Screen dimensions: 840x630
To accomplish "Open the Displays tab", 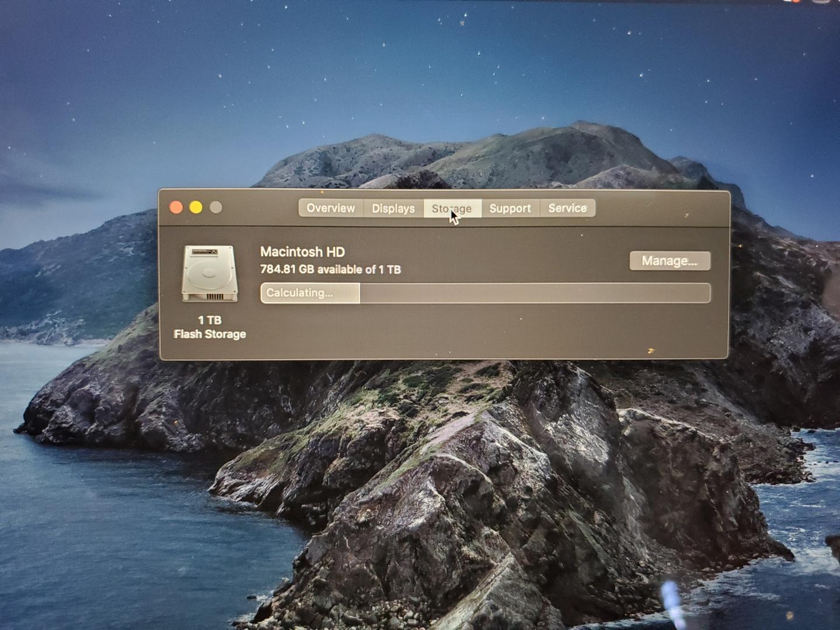I will point(393,208).
